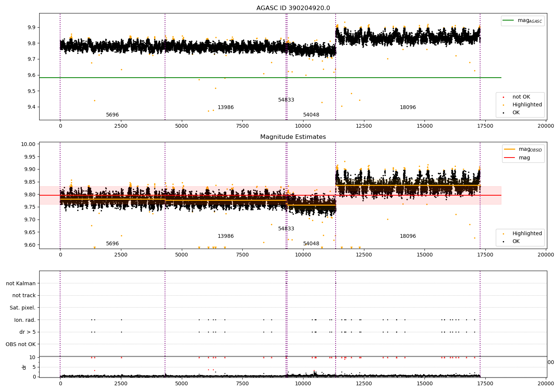Click the 'not track' axis label

[24, 296]
